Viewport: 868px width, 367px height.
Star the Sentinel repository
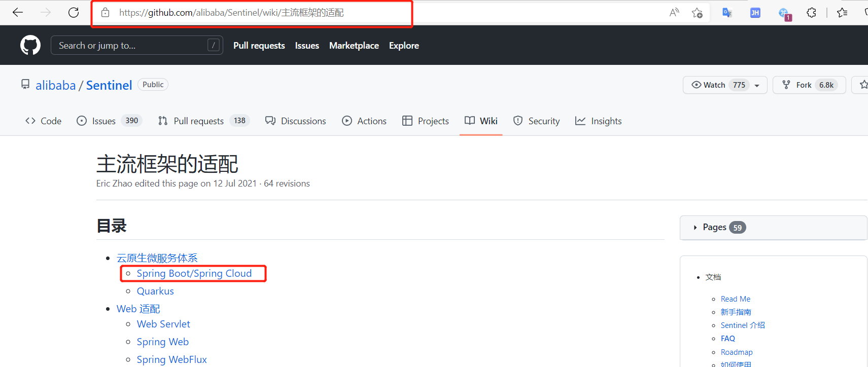tap(862, 85)
